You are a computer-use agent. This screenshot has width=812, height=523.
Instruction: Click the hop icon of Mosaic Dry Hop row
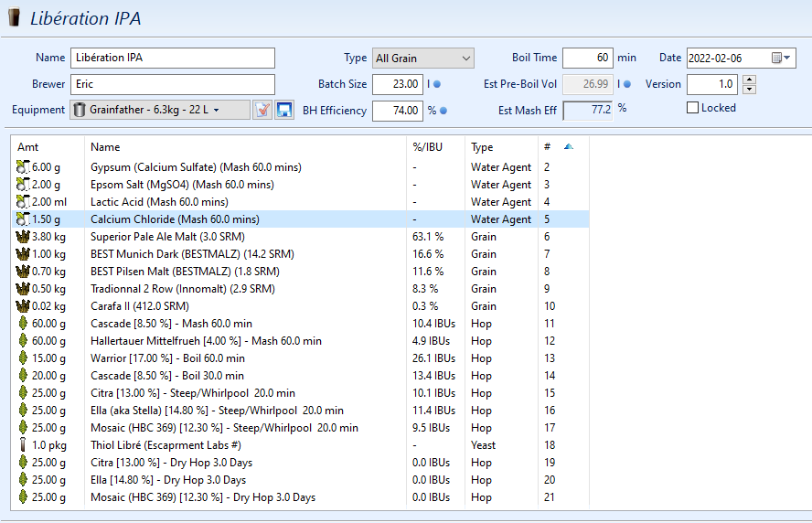[x=23, y=496]
